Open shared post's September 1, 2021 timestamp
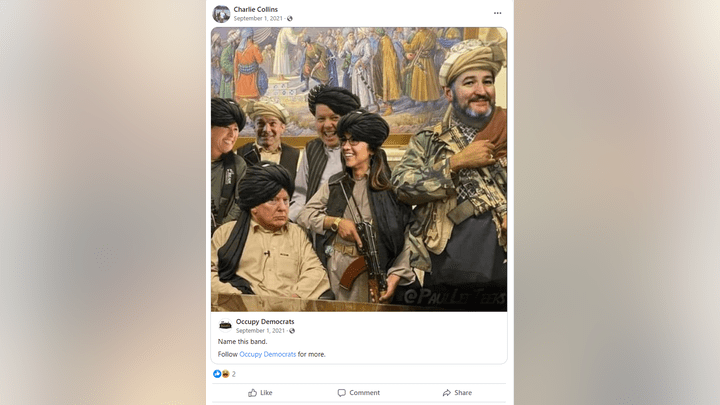The image size is (720, 405). (260, 331)
